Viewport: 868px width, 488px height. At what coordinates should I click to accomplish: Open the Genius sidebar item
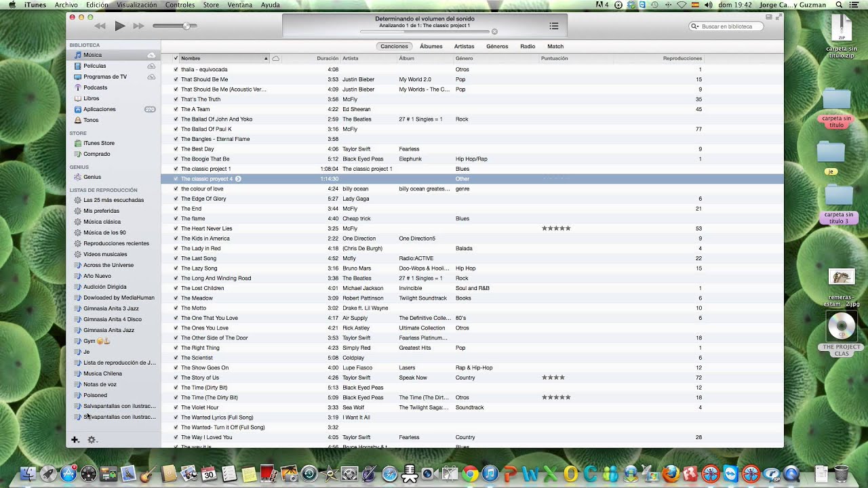point(113,177)
